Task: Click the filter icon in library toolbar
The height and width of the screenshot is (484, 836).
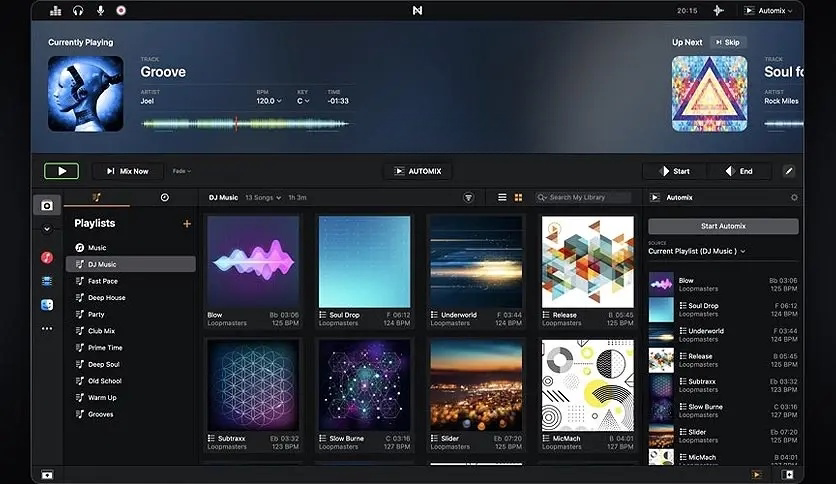Action: tap(468, 198)
